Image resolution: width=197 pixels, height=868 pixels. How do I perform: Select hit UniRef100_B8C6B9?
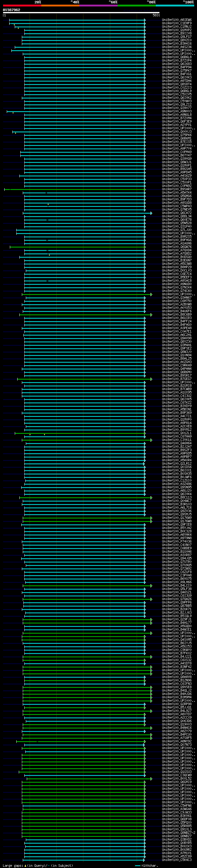177,315
